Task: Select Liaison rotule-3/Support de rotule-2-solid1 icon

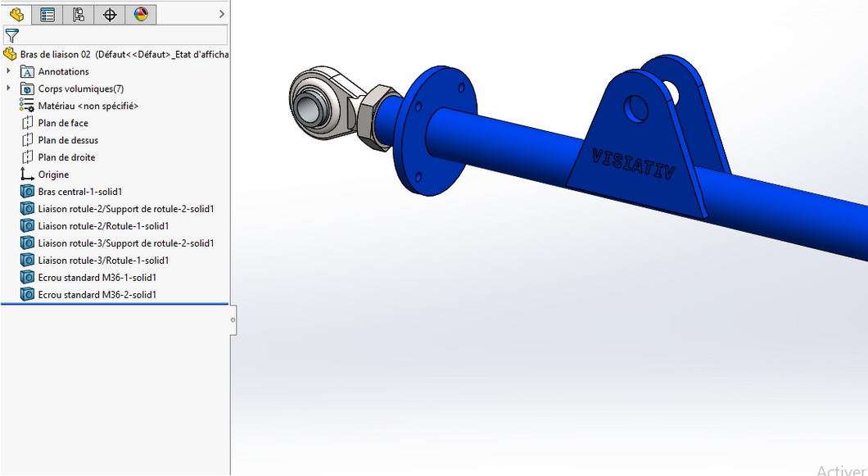Action: (27, 243)
